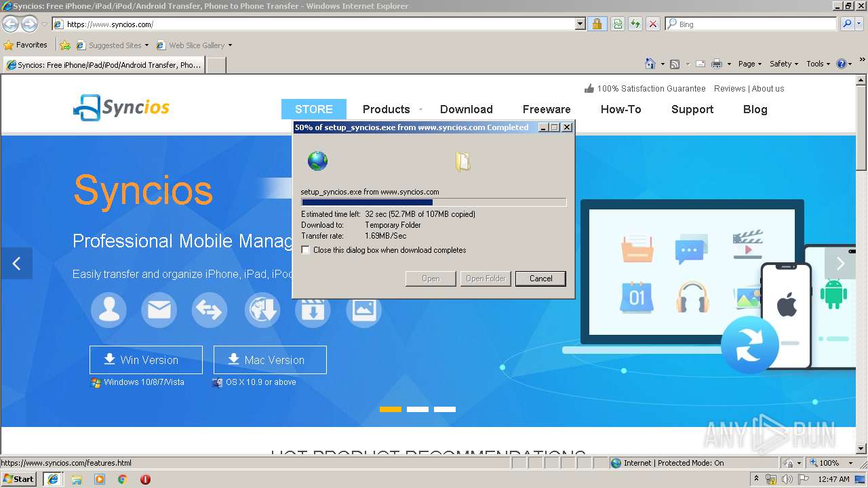Click the How-To nav item
The image size is (868, 488).
pyautogui.click(x=620, y=109)
